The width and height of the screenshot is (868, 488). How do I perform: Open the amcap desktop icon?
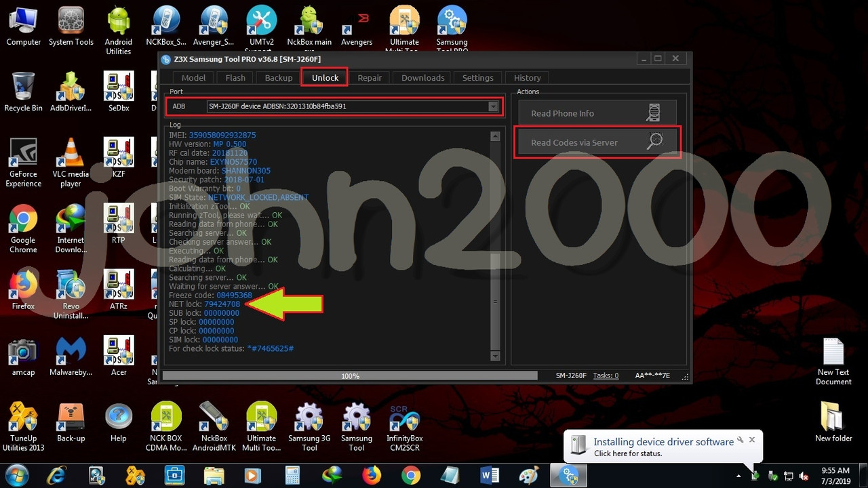(23, 356)
